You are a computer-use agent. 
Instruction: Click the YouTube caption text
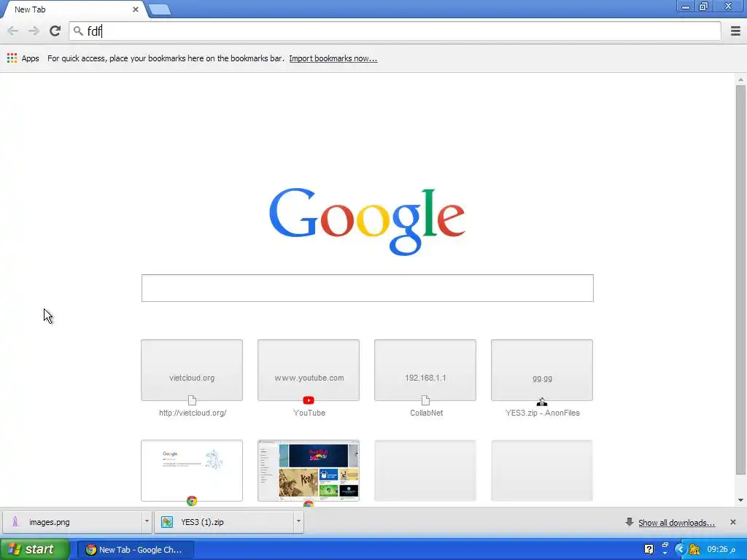pyautogui.click(x=309, y=413)
